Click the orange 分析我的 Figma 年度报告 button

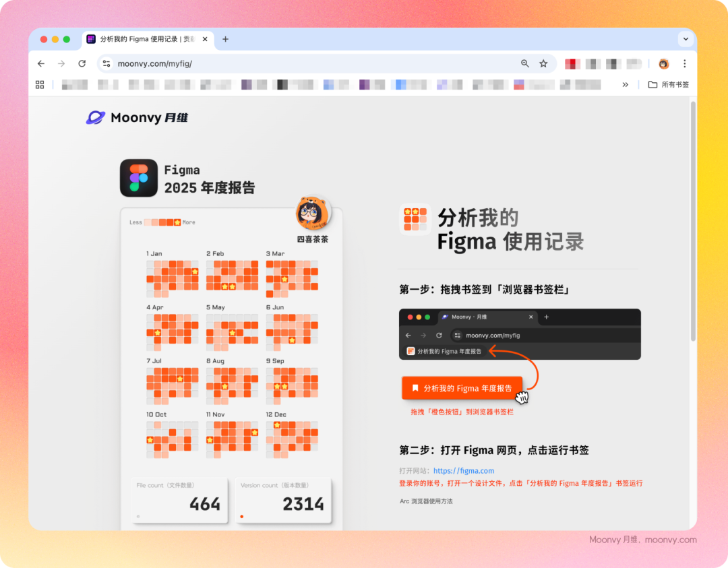coord(462,388)
